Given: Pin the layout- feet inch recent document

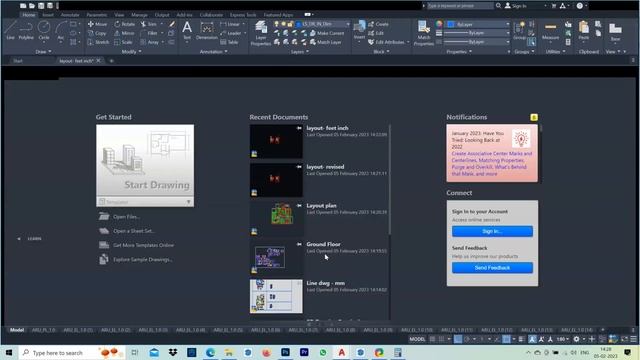Looking at the screenshot, I should coord(299,128).
